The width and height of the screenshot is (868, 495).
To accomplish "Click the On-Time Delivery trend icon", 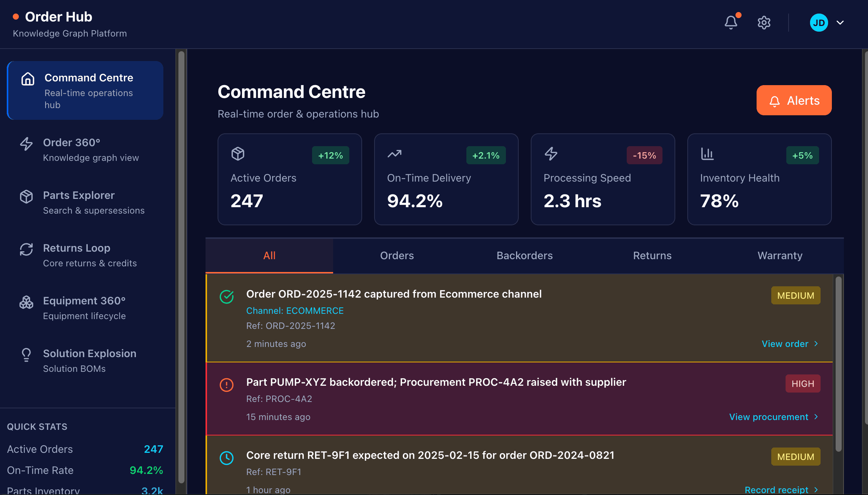I will (x=394, y=154).
